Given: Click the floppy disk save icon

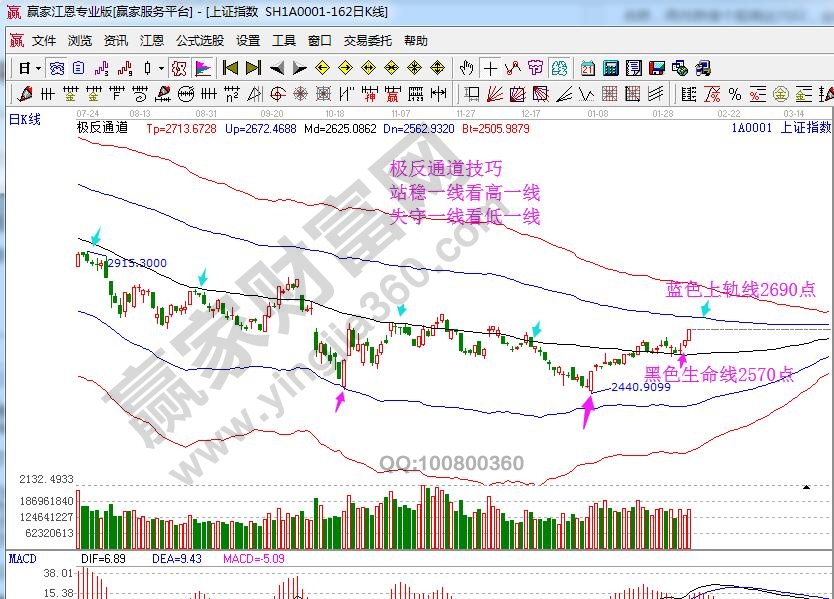Looking at the screenshot, I should 657,68.
